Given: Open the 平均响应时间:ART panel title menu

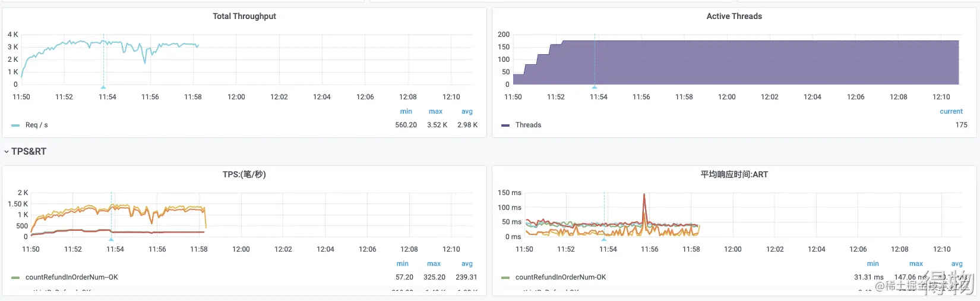Looking at the screenshot, I should (x=734, y=174).
